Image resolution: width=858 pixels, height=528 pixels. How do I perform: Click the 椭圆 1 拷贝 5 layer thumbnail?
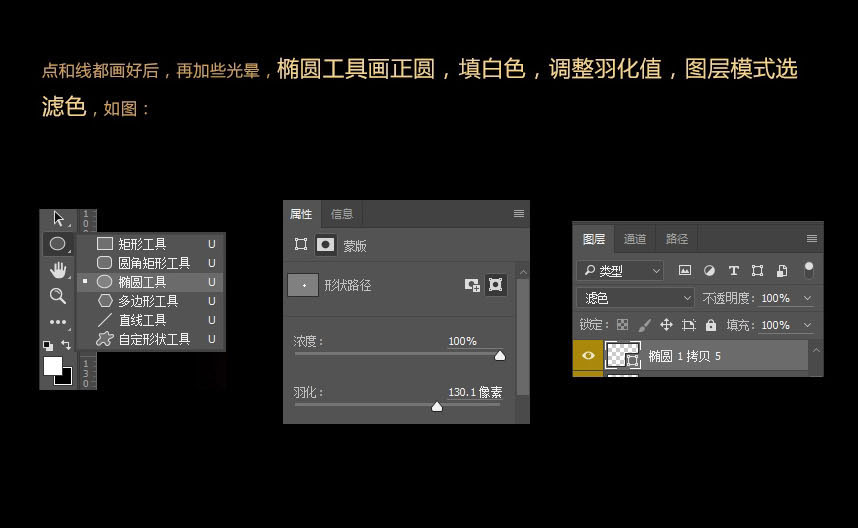point(623,356)
